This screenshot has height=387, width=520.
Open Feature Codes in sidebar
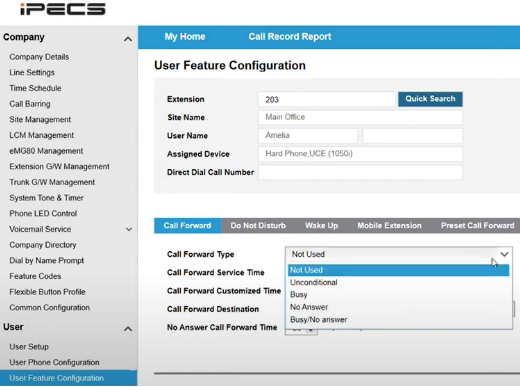[35, 276]
